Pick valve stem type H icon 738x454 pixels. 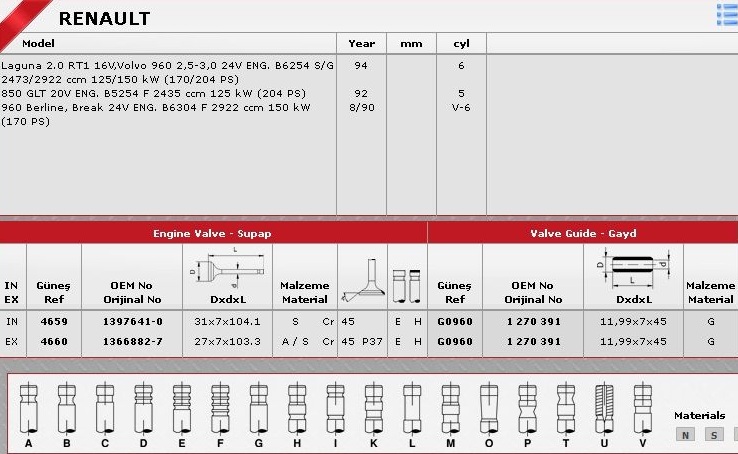(x=296, y=410)
